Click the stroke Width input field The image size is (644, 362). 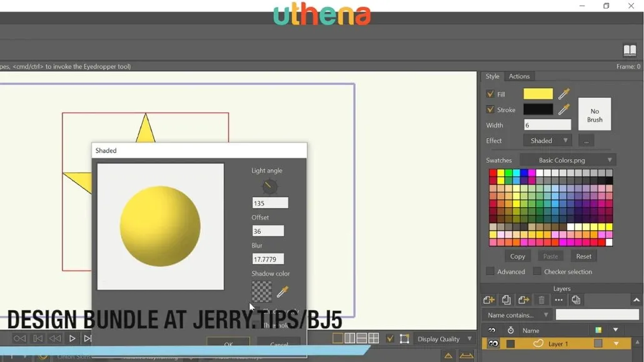point(547,124)
